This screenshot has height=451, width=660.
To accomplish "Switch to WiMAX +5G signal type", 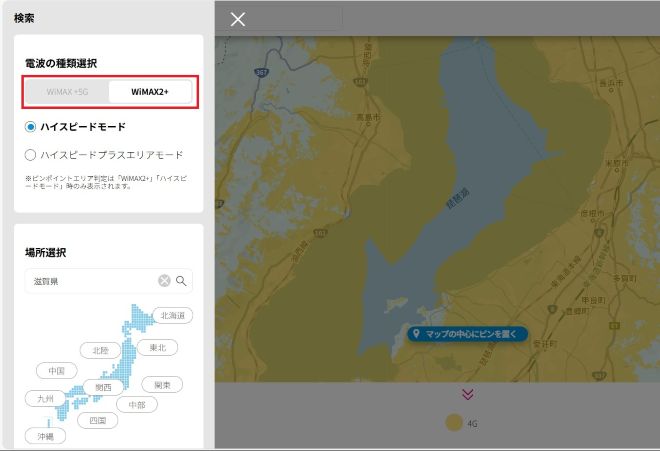I will (67, 92).
